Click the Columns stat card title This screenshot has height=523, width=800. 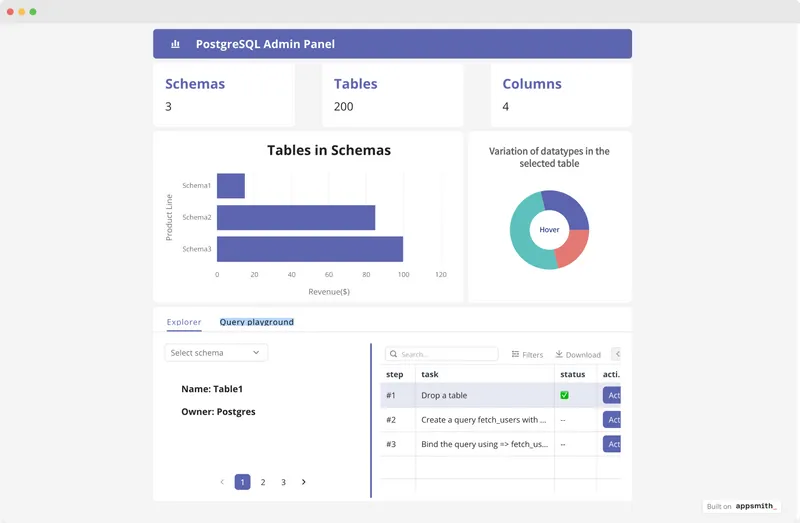[x=532, y=84]
